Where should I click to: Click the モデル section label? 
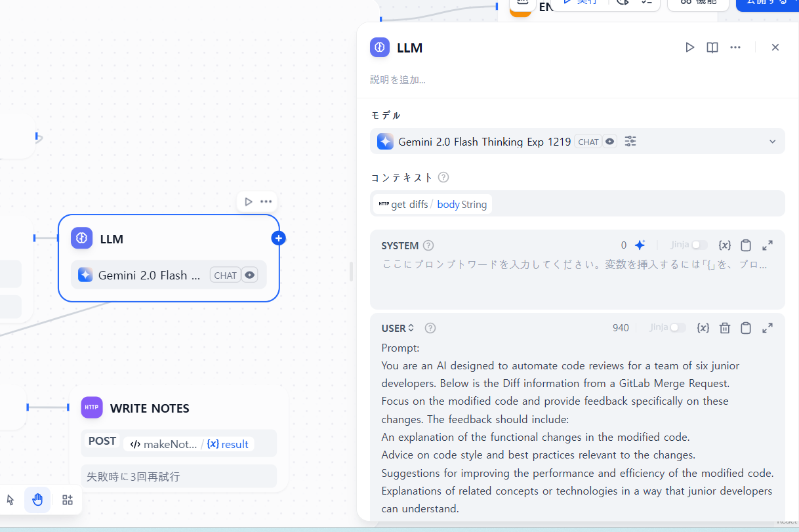[x=386, y=115]
